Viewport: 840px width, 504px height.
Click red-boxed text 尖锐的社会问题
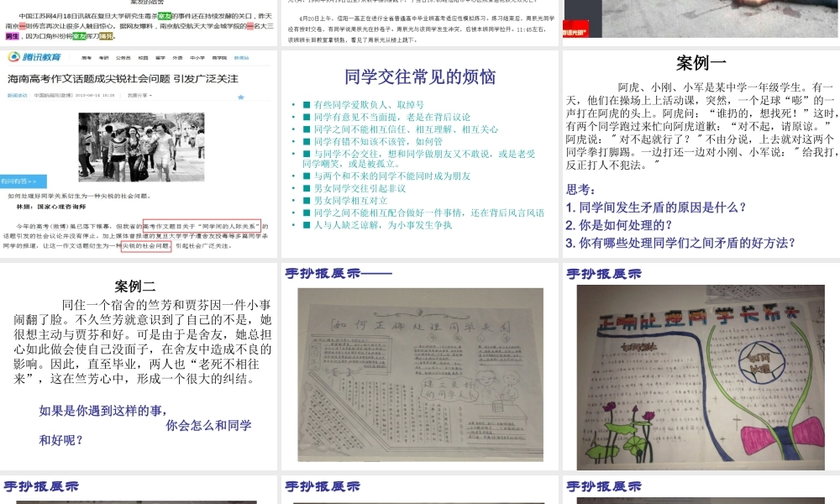tap(145, 246)
